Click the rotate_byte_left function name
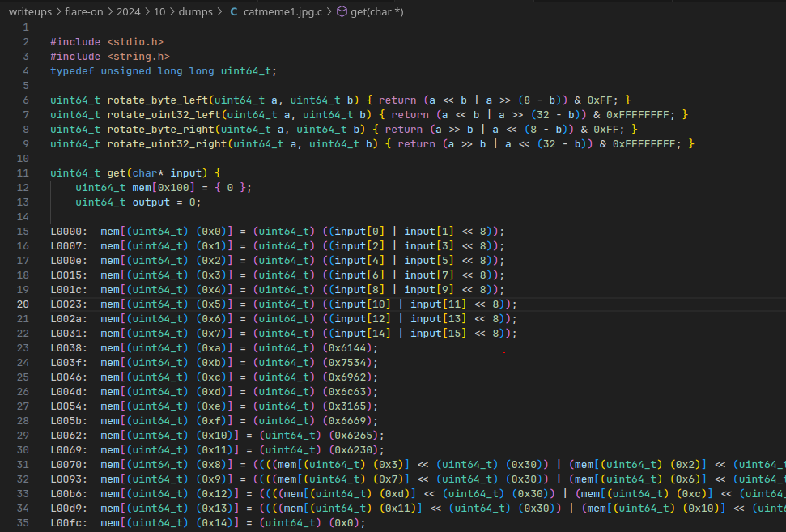 (157, 100)
